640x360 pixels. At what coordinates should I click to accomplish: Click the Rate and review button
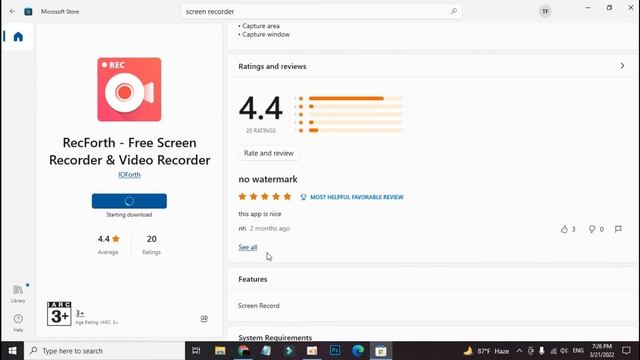click(269, 153)
